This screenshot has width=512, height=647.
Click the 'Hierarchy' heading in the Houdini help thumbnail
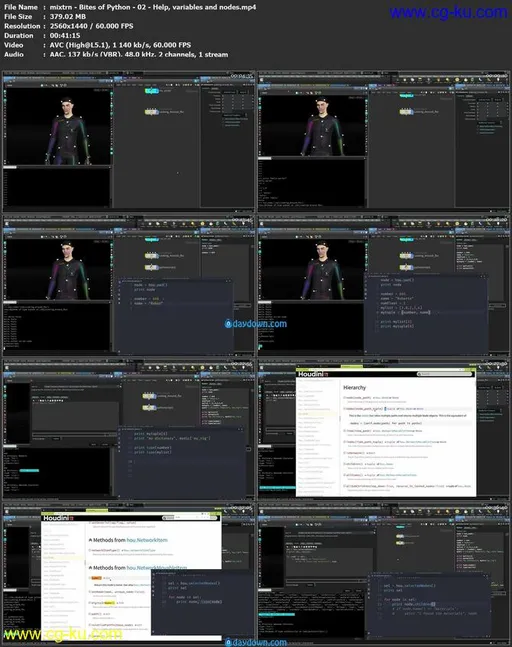[354, 387]
